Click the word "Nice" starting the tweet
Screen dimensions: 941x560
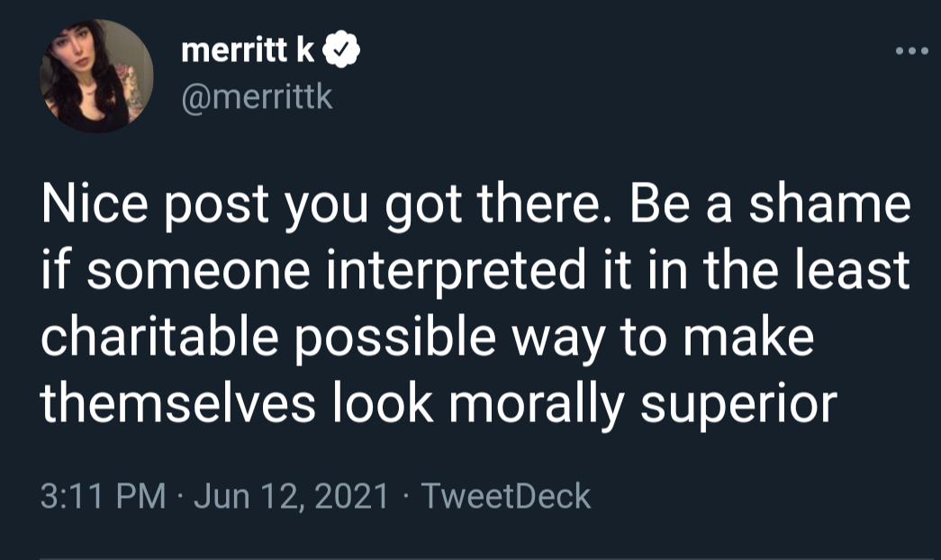[92, 208]
